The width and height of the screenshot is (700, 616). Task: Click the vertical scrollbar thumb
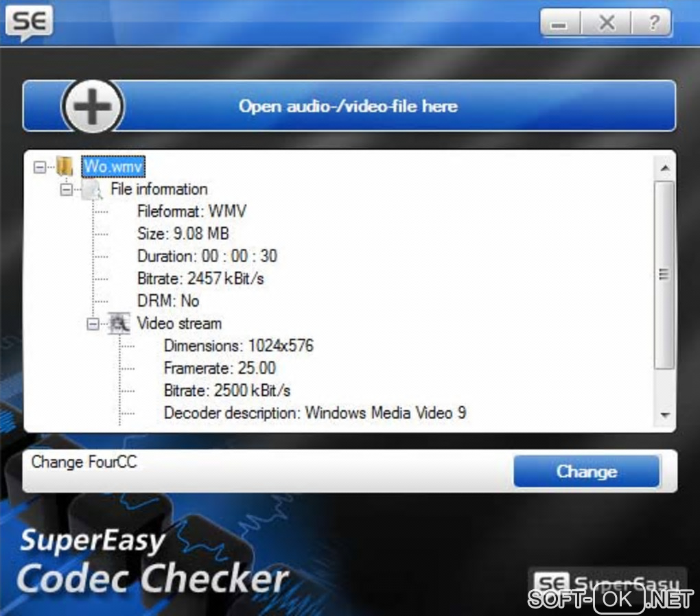tap(664, 274)
